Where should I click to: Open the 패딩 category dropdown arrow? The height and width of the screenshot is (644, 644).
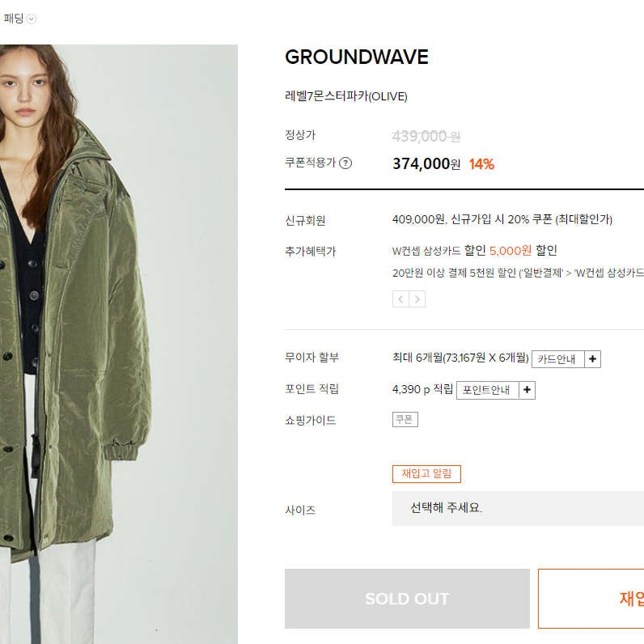[x=32, y=19]
